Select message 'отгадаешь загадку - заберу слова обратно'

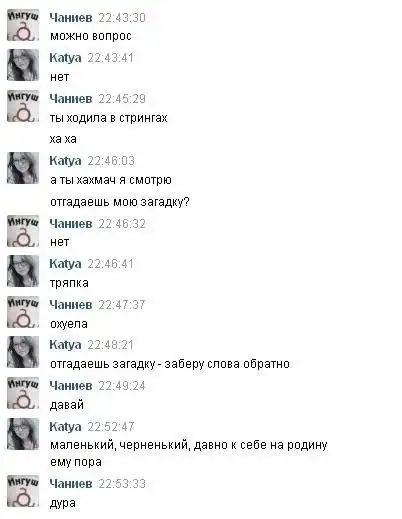170,364
